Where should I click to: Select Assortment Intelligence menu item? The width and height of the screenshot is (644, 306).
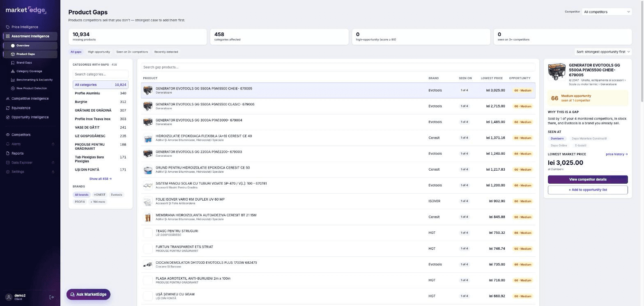point(30,36)
